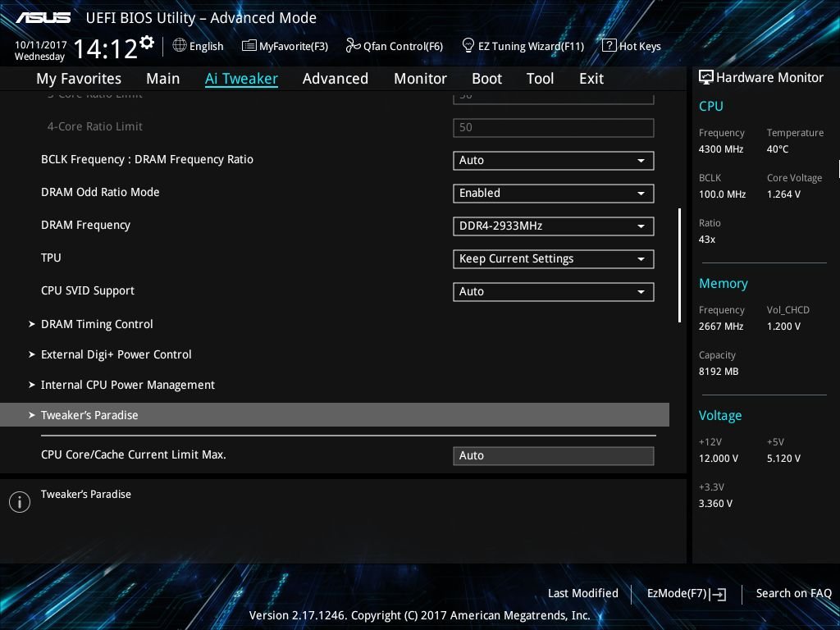Viewport: 840px width, 630px height.
Task: Click the 4300 MHz CPU frequency value
Action: click(x=721, y=149)
